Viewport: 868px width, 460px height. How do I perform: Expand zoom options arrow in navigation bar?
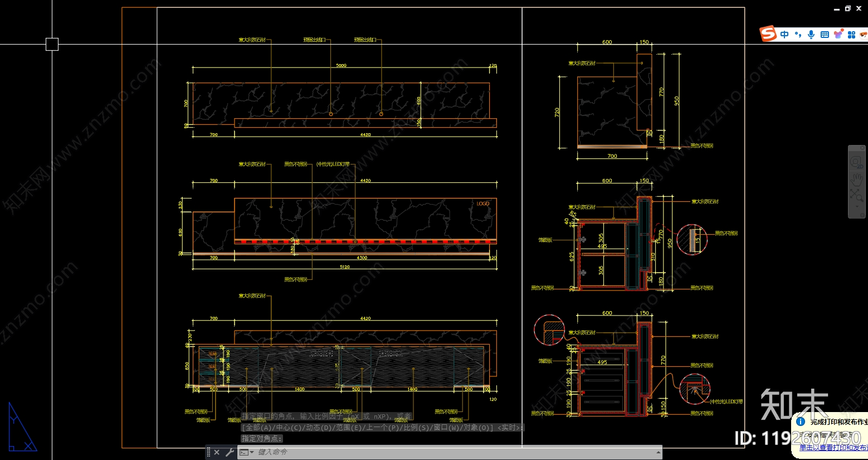[857, 205]
